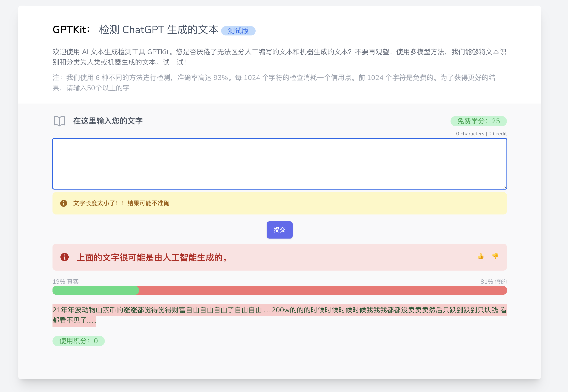Click the red alert icon in result banner
This screenshot has width=568, height=392.
coord(64,257)
